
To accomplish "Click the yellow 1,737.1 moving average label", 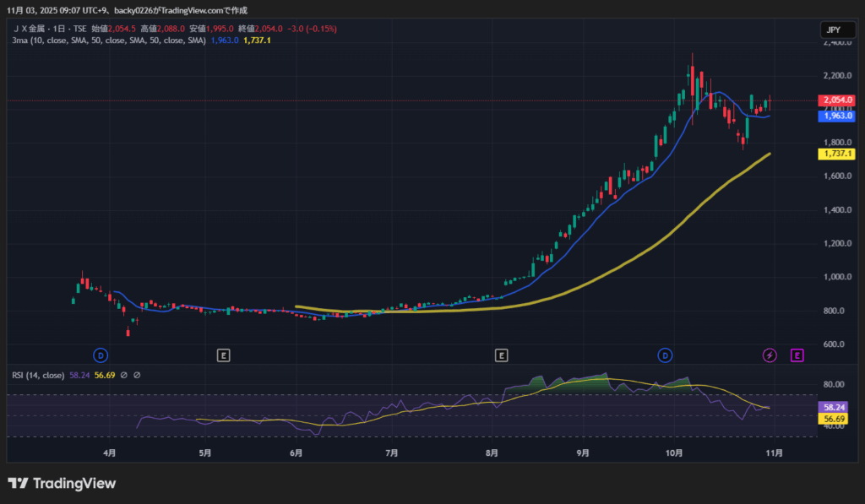I will (x=836, y=154).
